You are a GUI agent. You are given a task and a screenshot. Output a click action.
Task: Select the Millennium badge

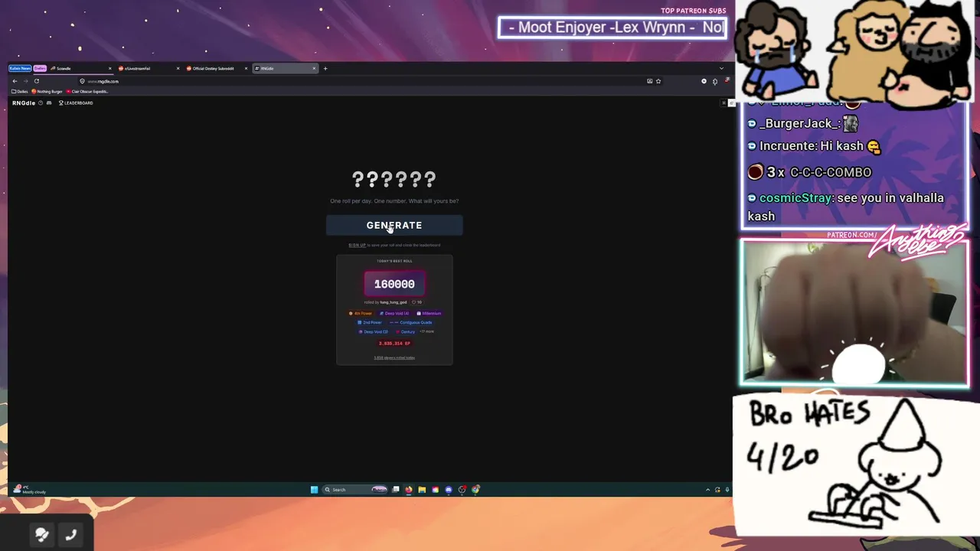coord(429,313)
